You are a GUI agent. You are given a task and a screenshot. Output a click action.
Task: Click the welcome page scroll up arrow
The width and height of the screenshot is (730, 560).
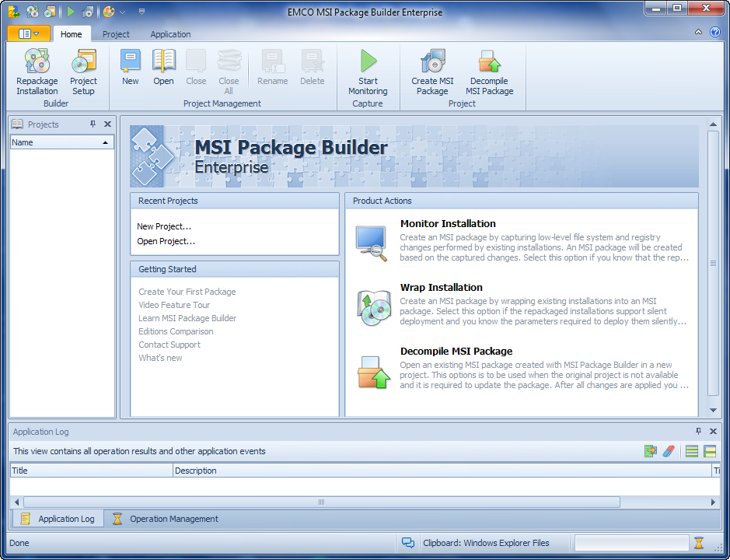point(713,124)
